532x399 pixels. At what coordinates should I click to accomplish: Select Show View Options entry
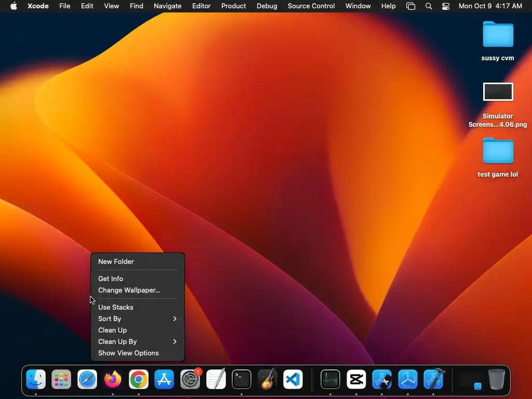(138, 353)
